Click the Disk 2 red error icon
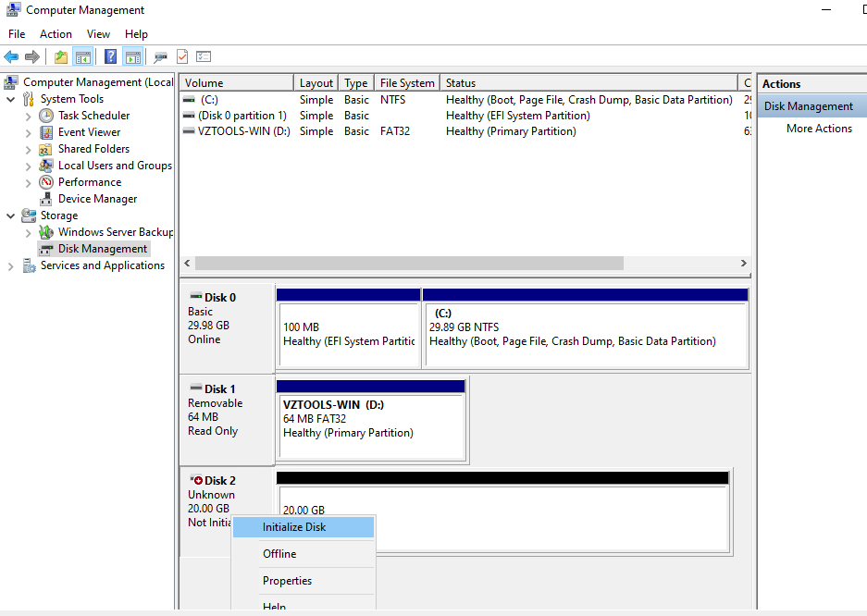The width and height of the screenshot is (867, 616). pyautogui.click(x=197, y=480)
